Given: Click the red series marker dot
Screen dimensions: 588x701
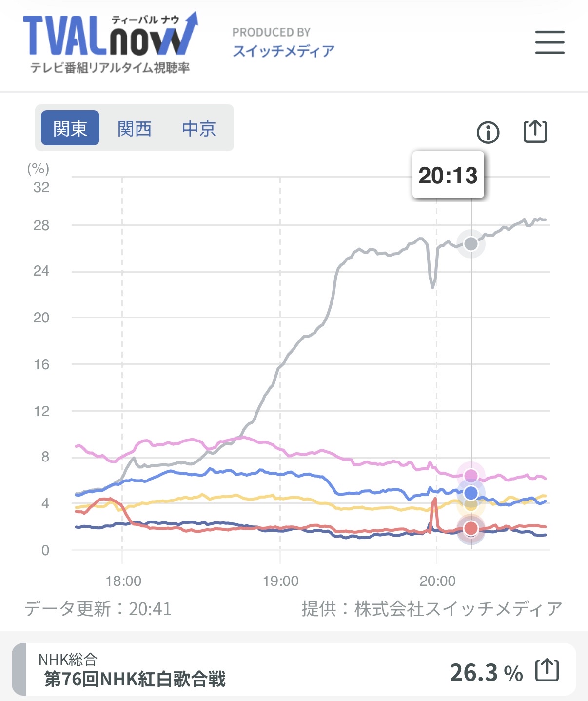Looking at the screenshot, I should [x=470, y=527].
